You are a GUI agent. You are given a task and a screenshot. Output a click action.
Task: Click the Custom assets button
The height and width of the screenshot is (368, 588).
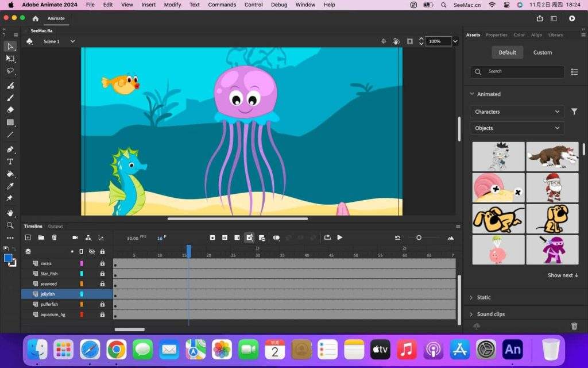point(542,52)
